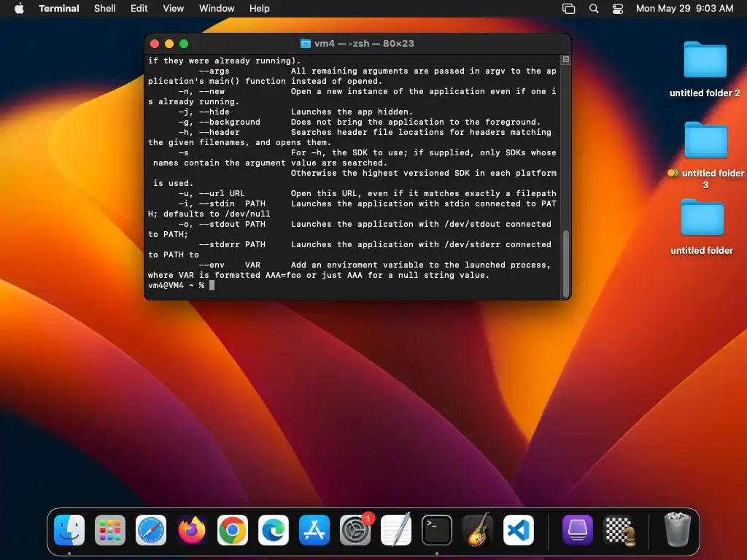Screen dimensions: 747x560
Task: Launch Firefox from the Dock
Action: point(192,530)
